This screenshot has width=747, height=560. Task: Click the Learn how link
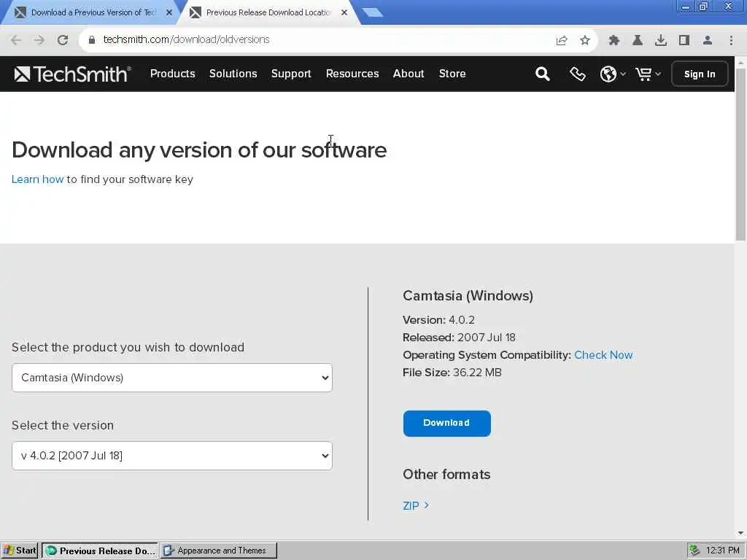[x=38, y=179]
